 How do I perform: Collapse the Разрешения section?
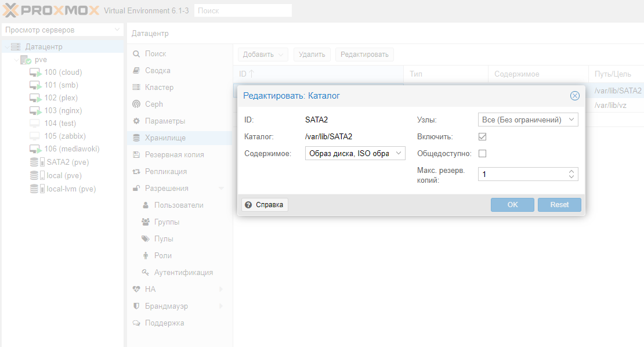point(221,189)
